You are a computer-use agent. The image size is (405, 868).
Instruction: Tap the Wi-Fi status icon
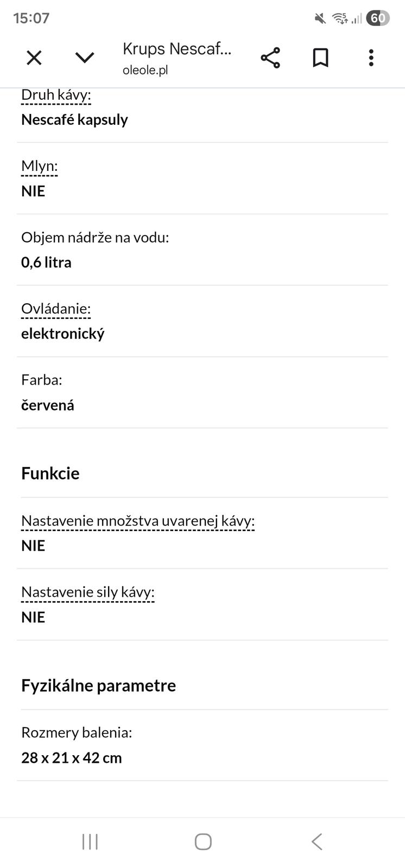coord(340,18)
